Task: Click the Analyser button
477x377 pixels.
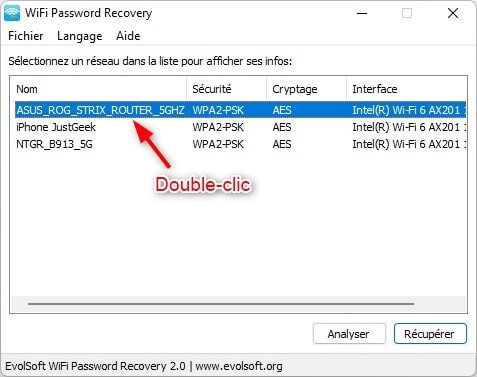Action: point(349,334)
